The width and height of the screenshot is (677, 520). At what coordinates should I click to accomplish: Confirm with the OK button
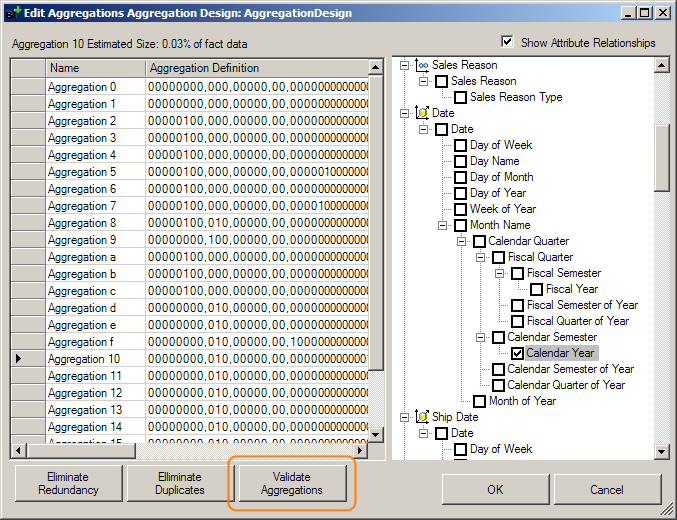tap(495, 489)
